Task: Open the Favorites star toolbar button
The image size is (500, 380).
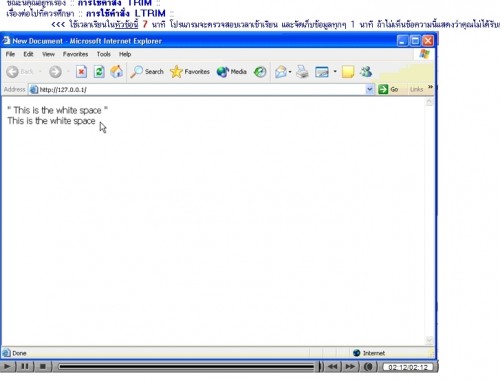Action: point(190,72)
